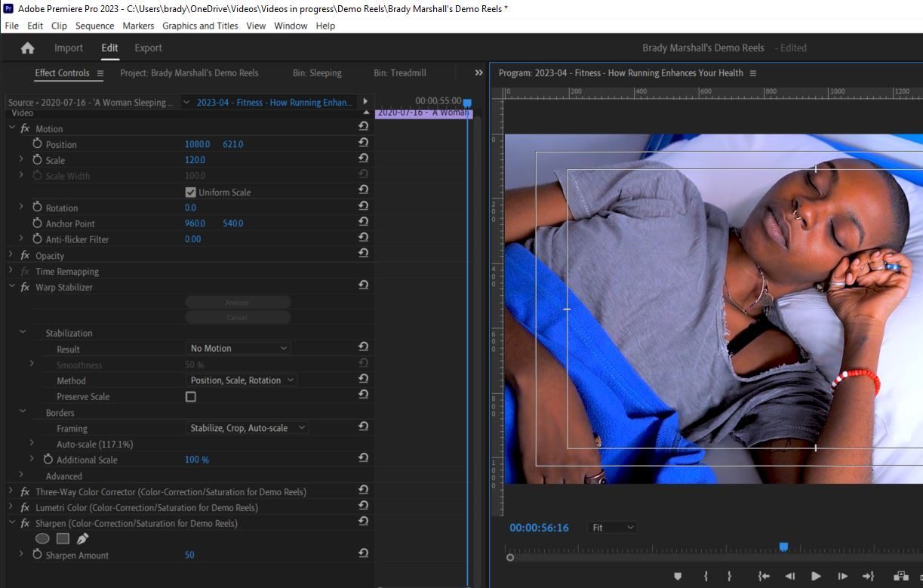Open the Effect Controls panel menu

pyautogui.click(x=100, y=73)
